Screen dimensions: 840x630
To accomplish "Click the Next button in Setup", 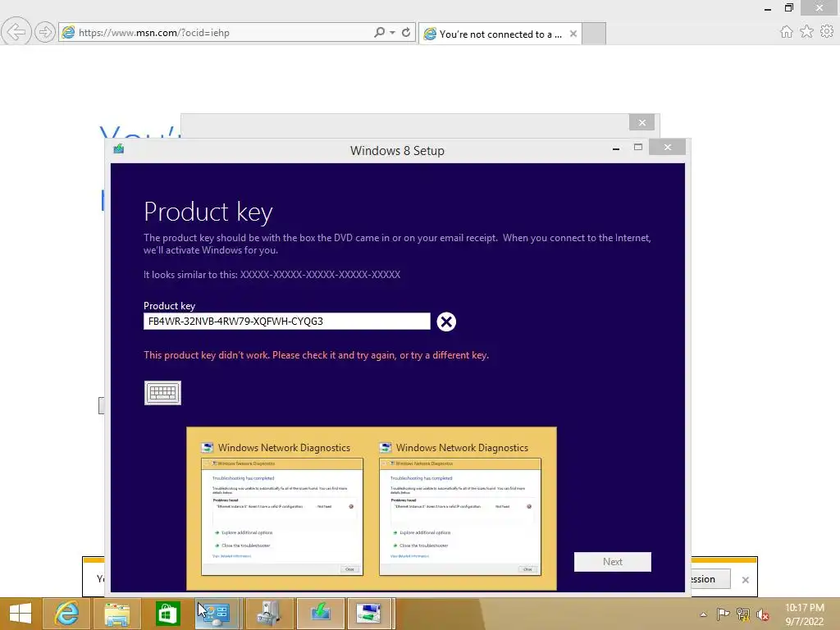I will [x=612, y=561].
